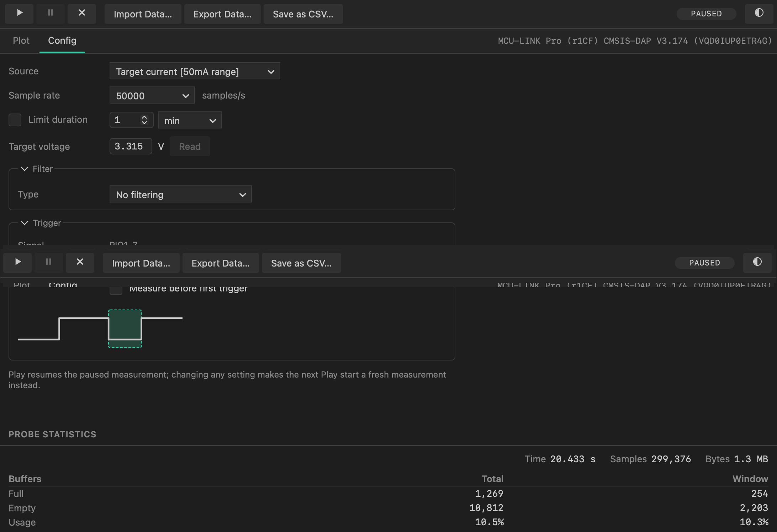Open the filter Type dropdown showing No filtering
This screenshot has height=532, width=777.
(x=181, y=194)
